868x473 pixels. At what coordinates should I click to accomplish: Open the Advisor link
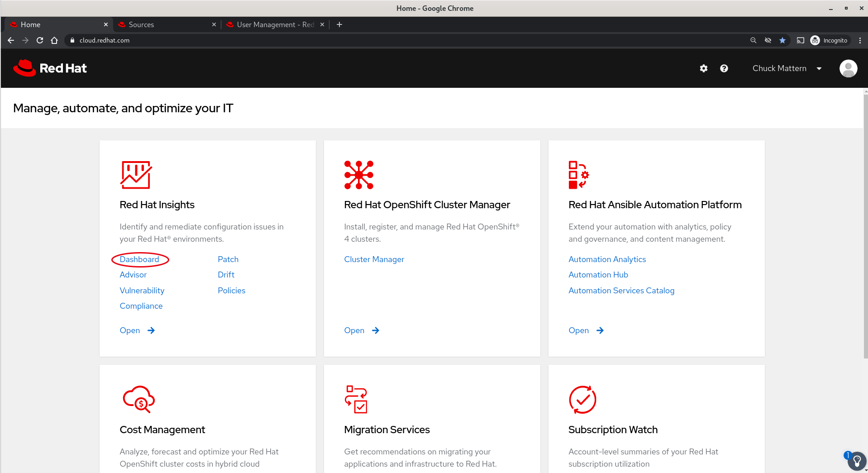[133, 275]
